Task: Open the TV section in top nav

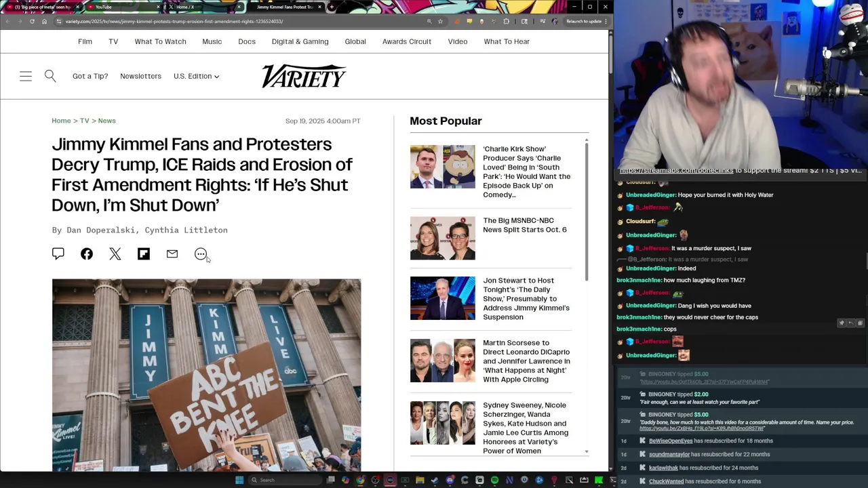Action: pyautogui.click(x=113, y=41)
